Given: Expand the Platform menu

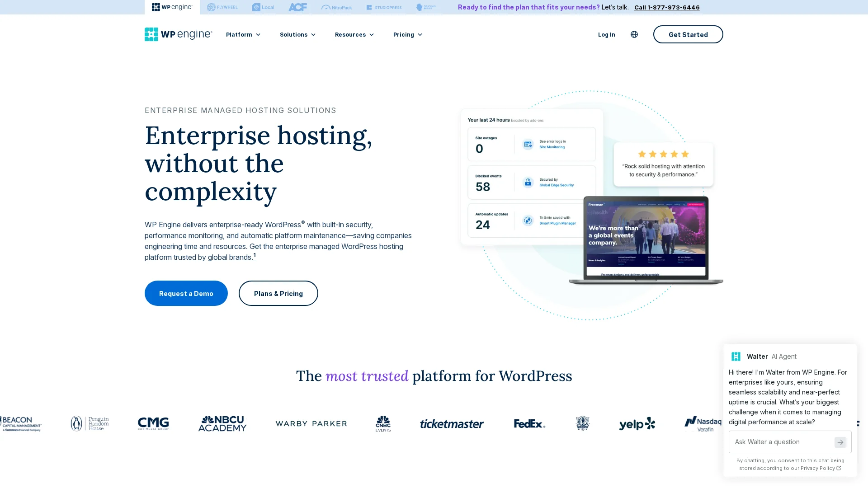Looking at the screenshot, I should (x=243, y=34).
